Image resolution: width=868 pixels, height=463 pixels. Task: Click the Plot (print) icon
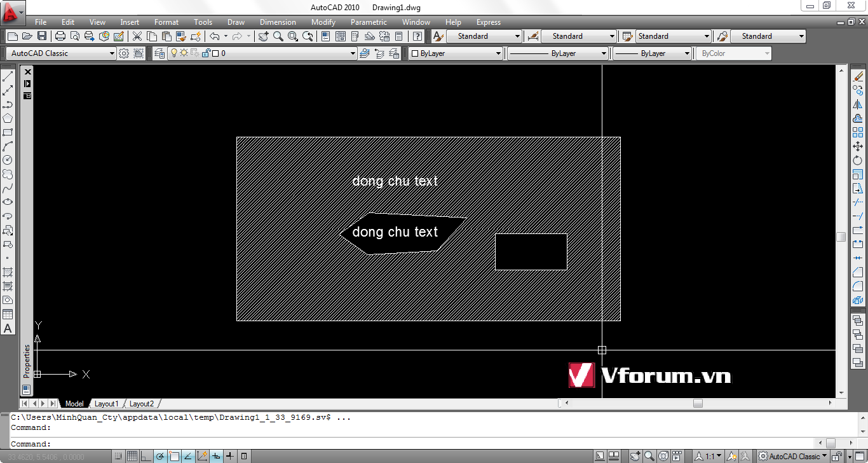60,36
